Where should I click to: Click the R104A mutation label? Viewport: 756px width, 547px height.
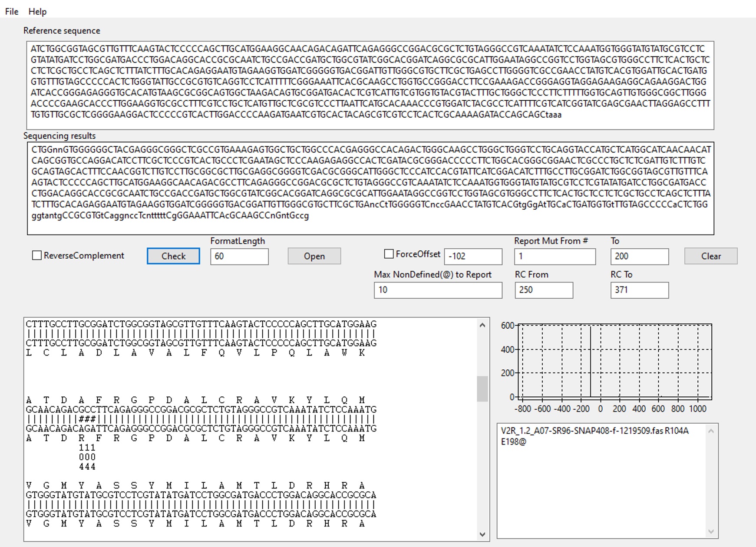pyautogui.click(x=677, y=431)
